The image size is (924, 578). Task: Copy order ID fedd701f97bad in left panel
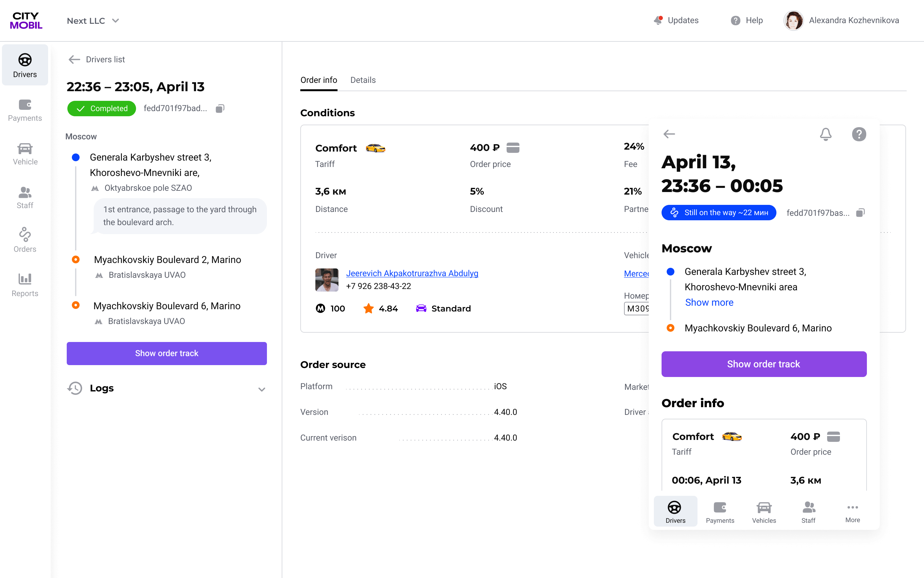(x=220, y=109)
